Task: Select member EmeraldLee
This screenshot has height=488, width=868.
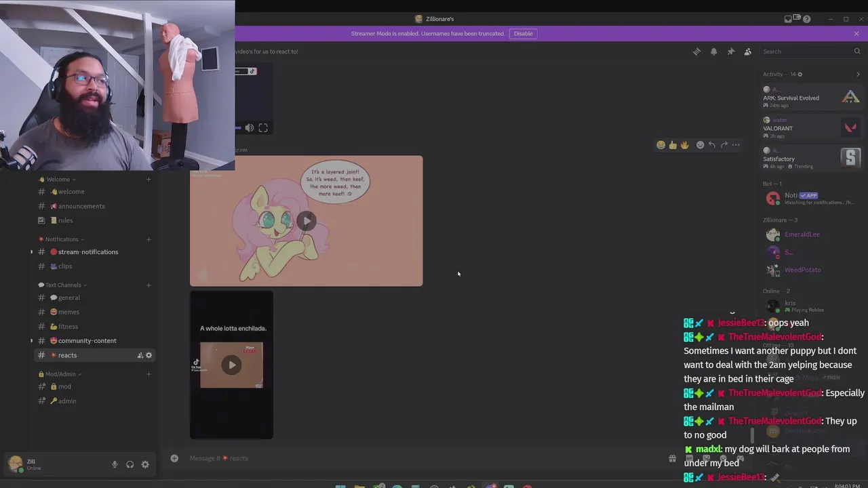Action: [x=811, y=235]
